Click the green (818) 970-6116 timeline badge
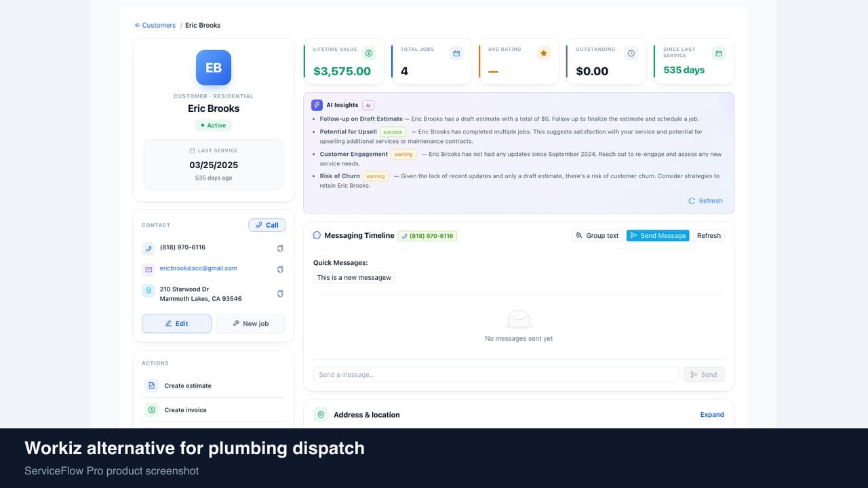868x488 pixels. pos(427,236)
